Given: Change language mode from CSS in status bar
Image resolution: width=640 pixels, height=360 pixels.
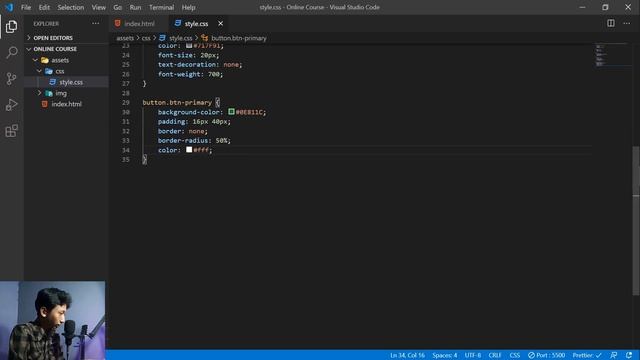Looking at the screenshot, I should [x=514, y=355].
